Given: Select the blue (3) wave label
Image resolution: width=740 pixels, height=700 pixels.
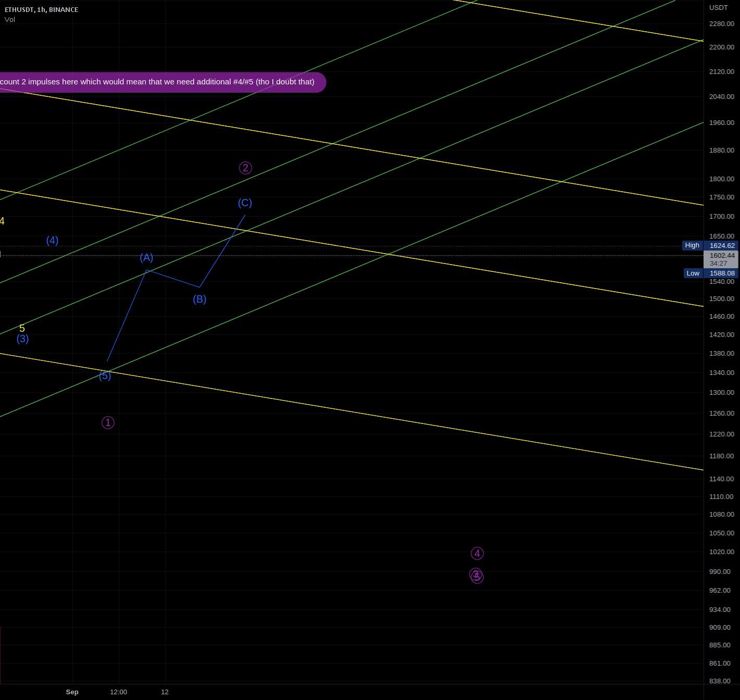Looking at the screenshot, I should (x=22, y=339).
